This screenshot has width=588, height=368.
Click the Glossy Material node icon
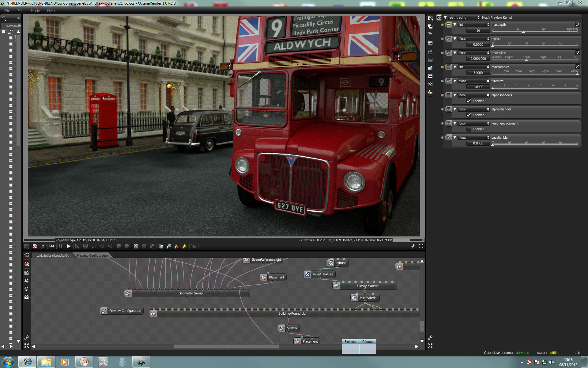click(x=336, y=286)
